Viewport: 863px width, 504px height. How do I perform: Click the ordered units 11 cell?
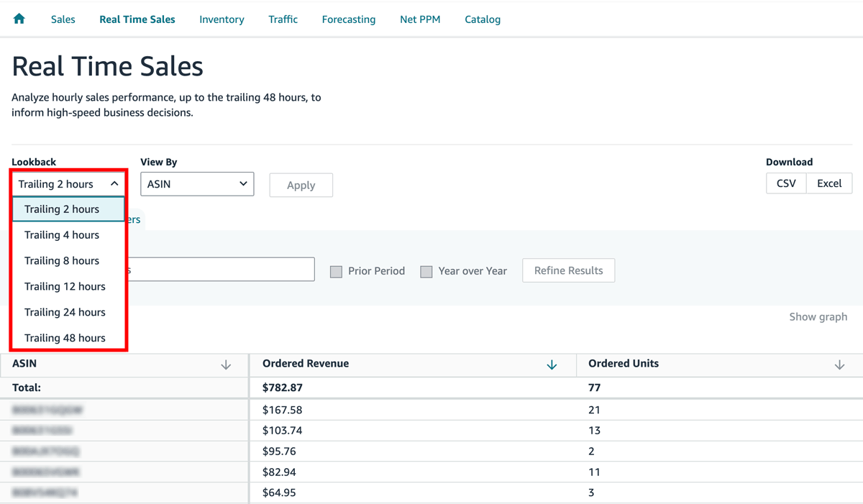[x=720, y=472]
